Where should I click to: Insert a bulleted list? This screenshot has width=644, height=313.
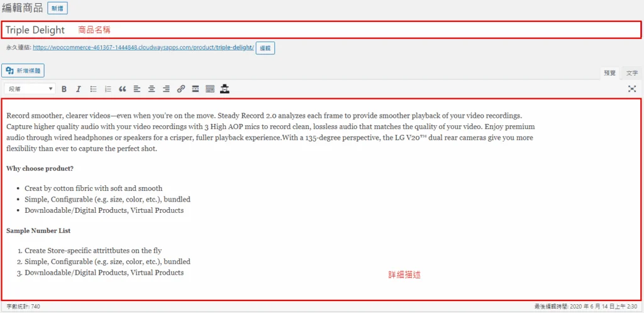pos(94,89)
